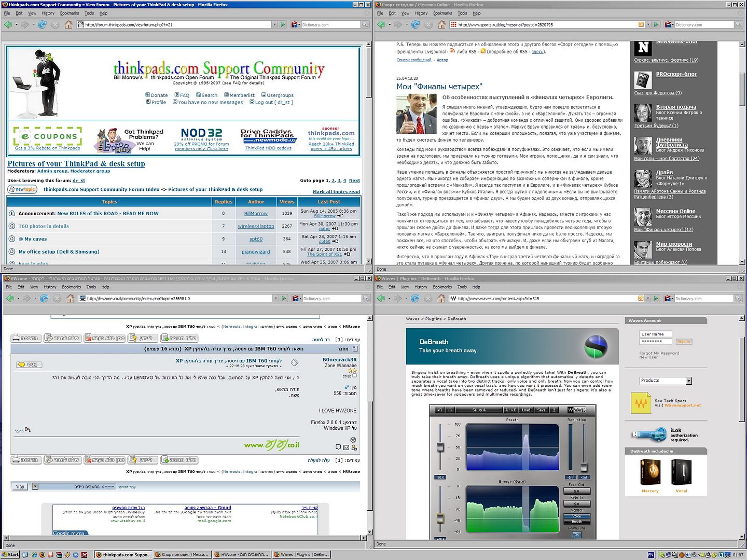Click the User Name field on Waves page

click(656, 334)
